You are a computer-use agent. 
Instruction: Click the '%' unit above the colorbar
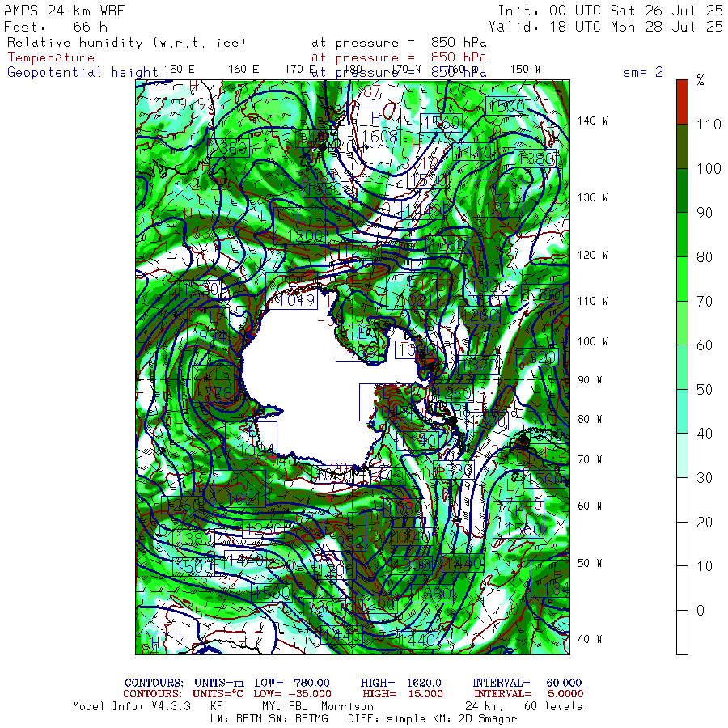(x=700, y=80)
